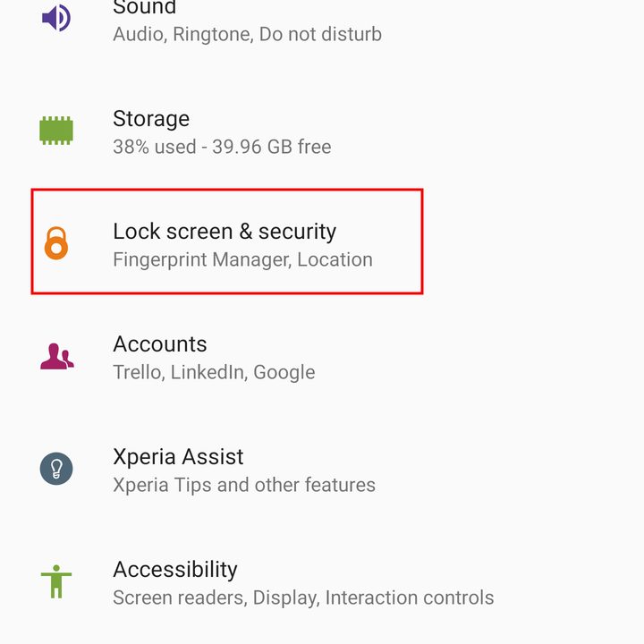The width and height of the screenshot is (644, 644).
Task: Open the Sound settings title
Action: [145, 7]
